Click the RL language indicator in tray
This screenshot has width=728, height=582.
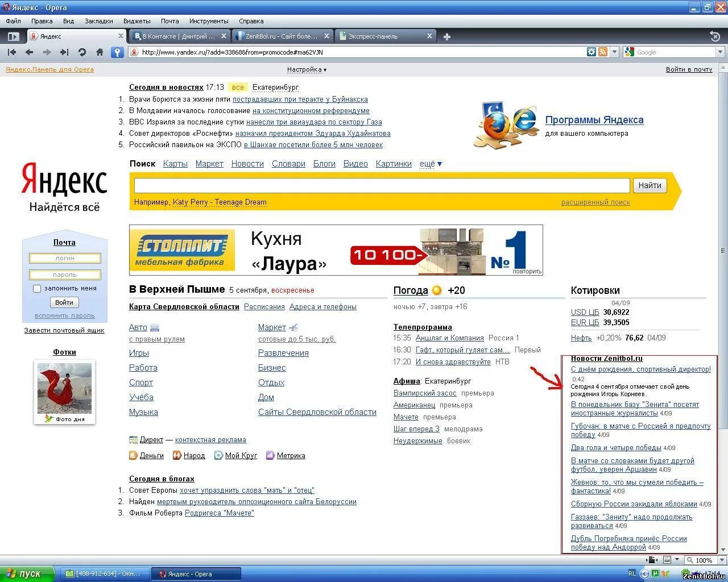[x=632, y=573]
